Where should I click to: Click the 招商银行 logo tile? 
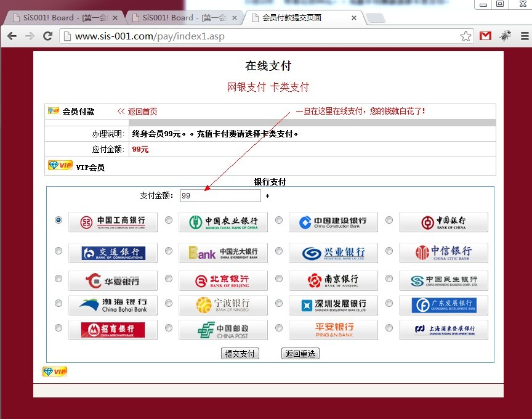coord(113,330)
